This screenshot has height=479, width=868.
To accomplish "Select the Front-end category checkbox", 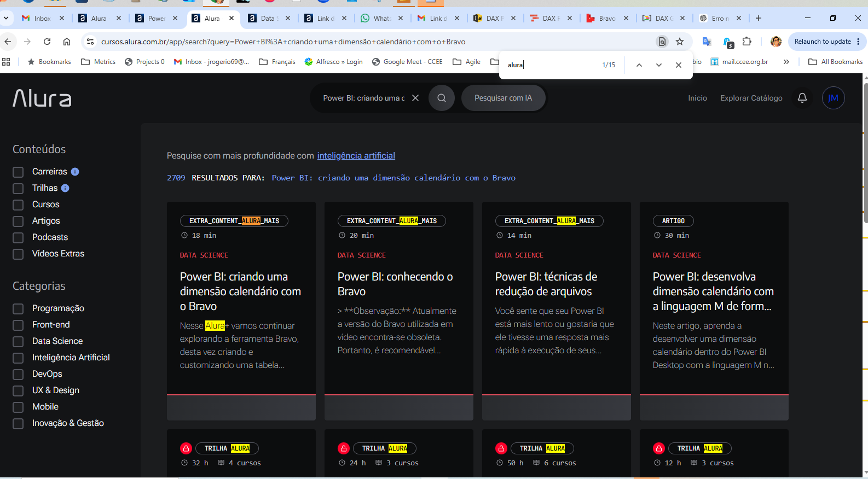I will 18,325.
